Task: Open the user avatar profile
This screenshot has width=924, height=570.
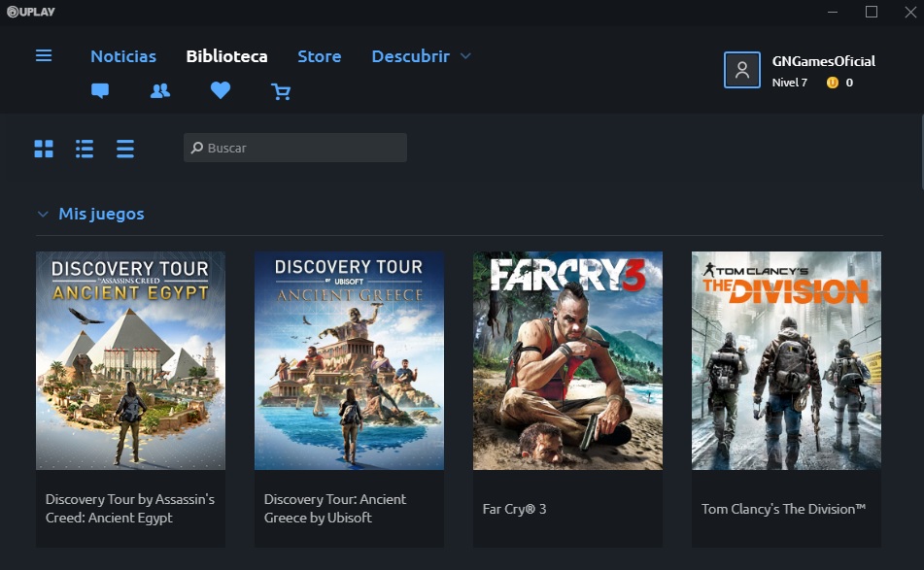Action: 742,70
